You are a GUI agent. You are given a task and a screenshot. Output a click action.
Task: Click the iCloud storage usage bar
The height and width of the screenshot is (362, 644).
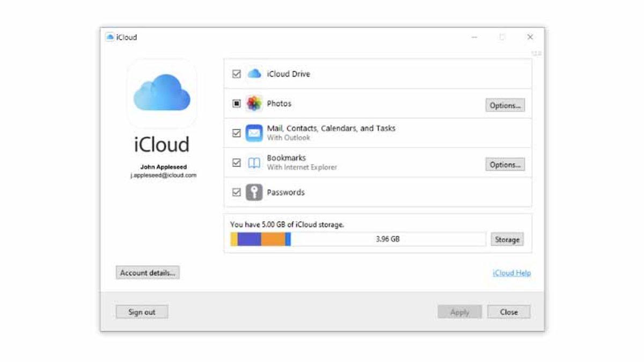tap(360, 238)
